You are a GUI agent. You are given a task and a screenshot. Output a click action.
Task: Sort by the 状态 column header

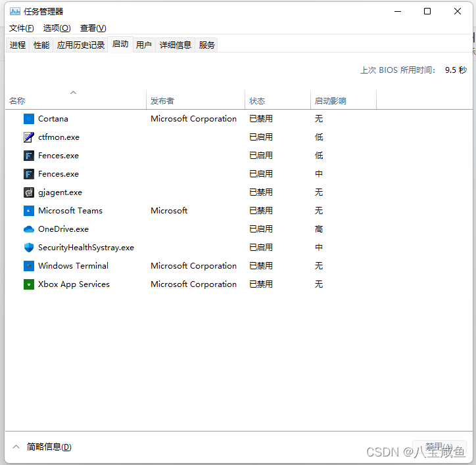click(x=277, y=99)
